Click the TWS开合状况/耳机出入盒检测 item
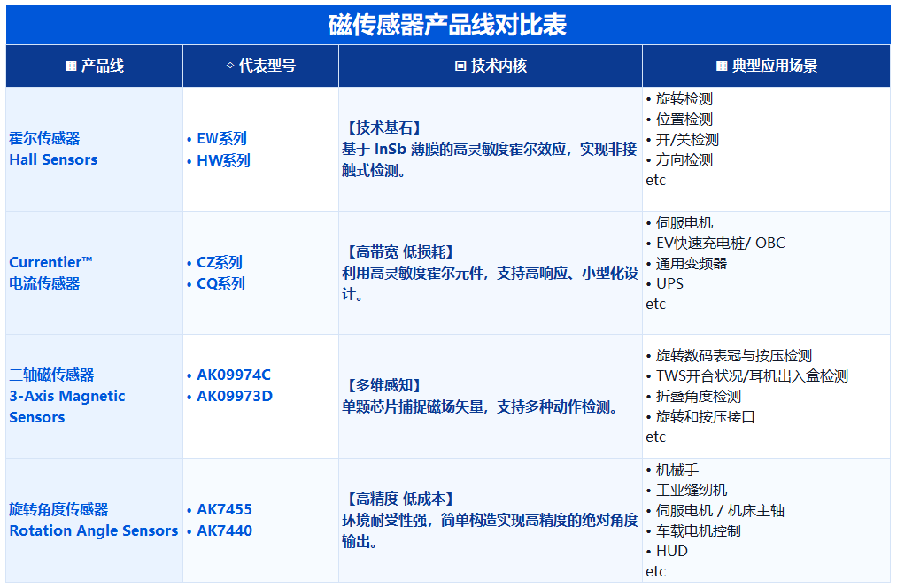 [x=752, y=376]
